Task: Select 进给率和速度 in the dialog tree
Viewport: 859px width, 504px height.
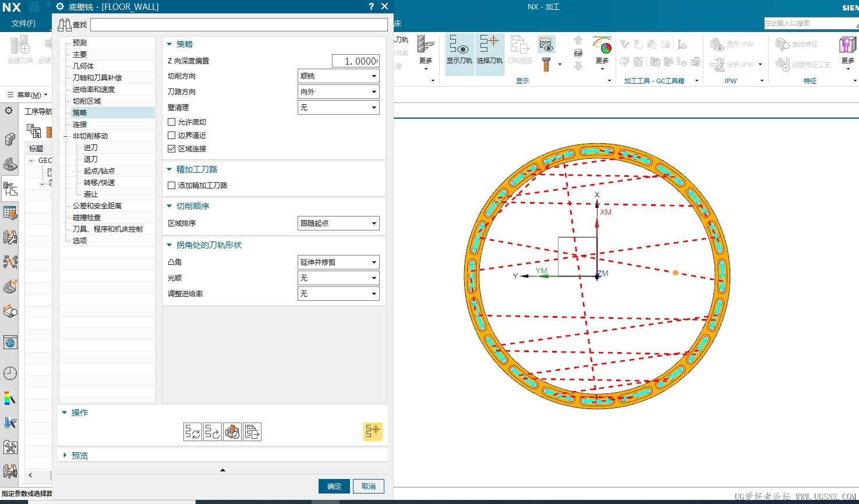Action: (94, 90)
